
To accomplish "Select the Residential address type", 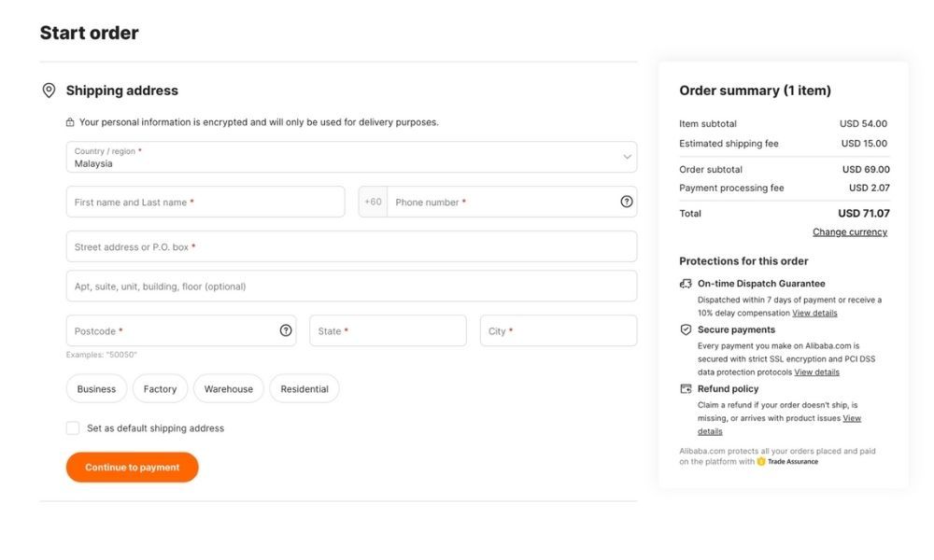I will pyautogui.click(x=304, y=388).
